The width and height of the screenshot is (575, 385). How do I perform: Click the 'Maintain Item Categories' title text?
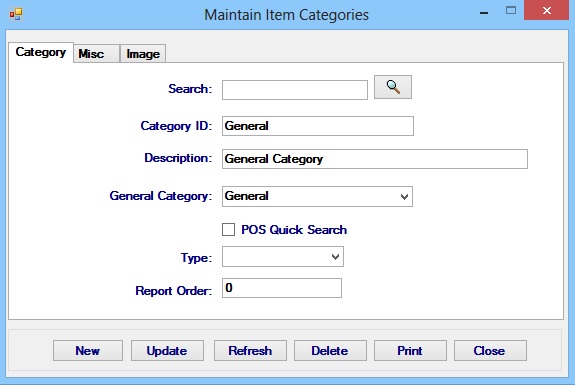pos(286,15)
